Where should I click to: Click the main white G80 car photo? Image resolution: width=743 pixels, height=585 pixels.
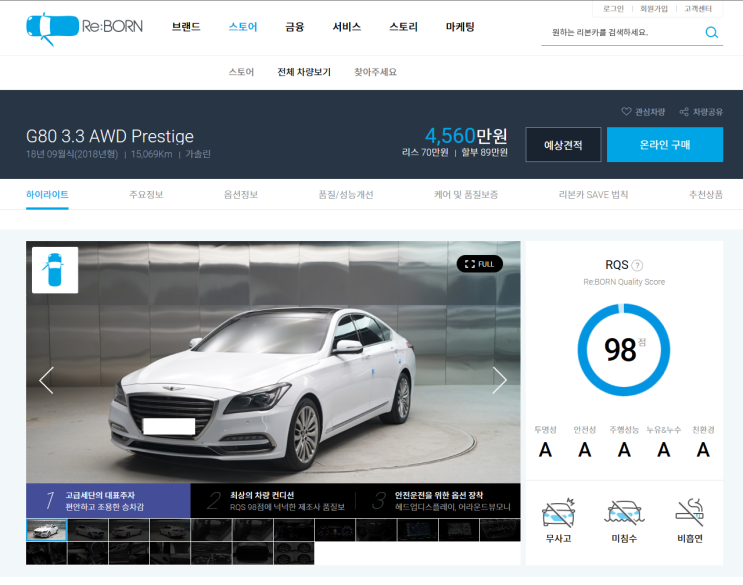click(x=273, y=362)
